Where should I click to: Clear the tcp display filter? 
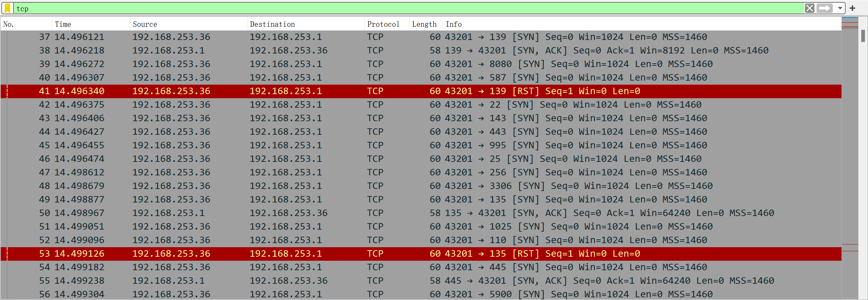pos(809,8)
